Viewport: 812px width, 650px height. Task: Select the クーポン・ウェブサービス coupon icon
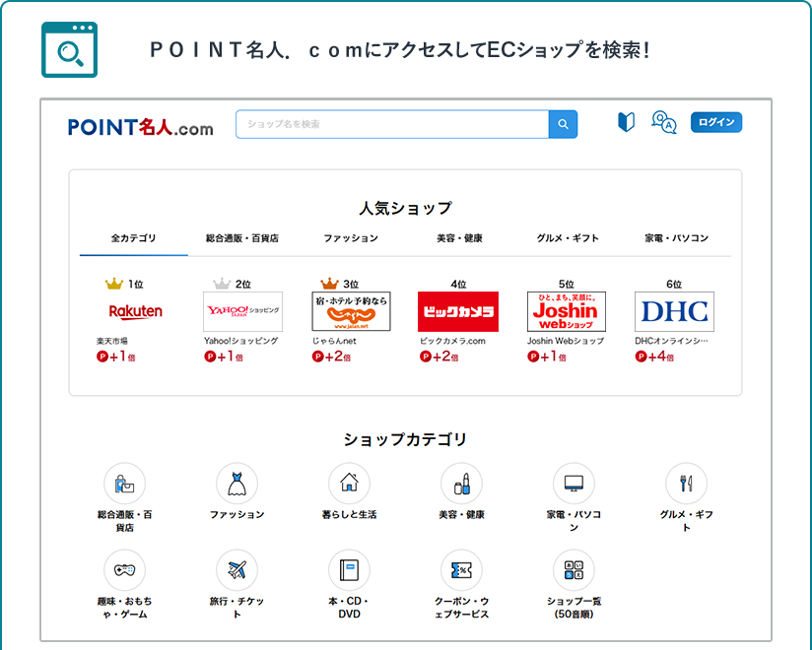pos(461,570)
